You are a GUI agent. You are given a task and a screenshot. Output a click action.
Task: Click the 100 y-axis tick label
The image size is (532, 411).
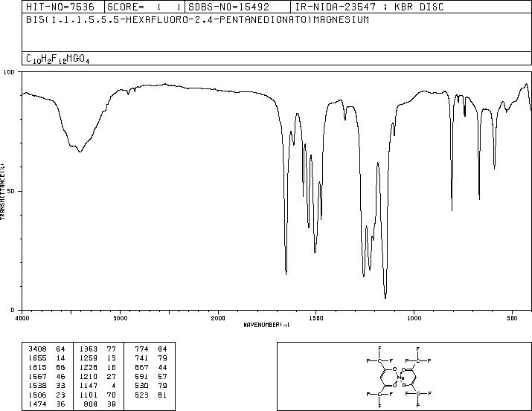click(9, 72)
